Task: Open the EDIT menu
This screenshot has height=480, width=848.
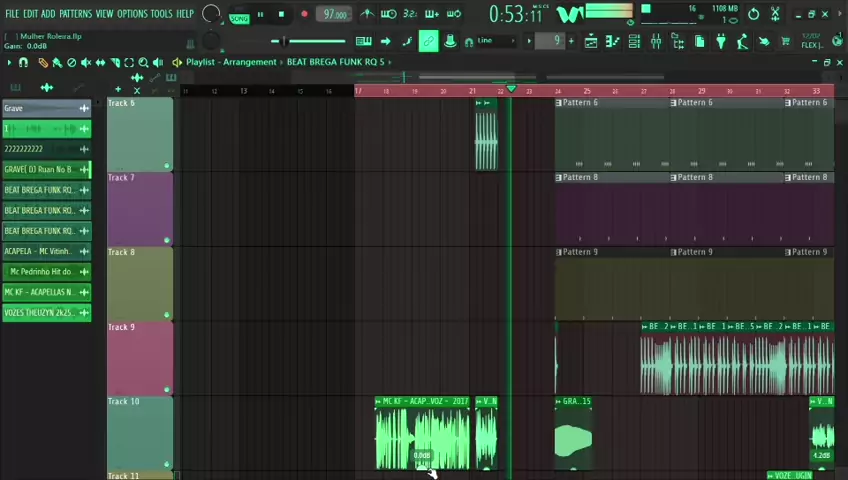Action: click(30, 14)
